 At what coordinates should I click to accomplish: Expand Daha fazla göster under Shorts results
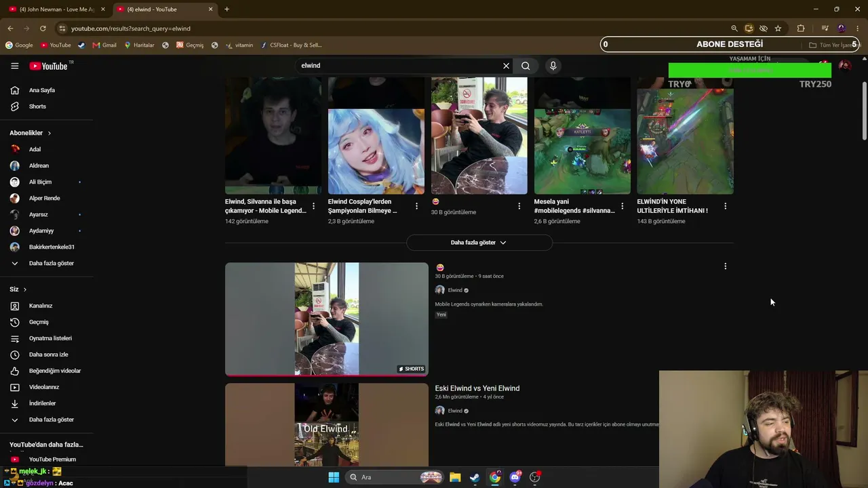pyautogui.click(x=479, y=243)
